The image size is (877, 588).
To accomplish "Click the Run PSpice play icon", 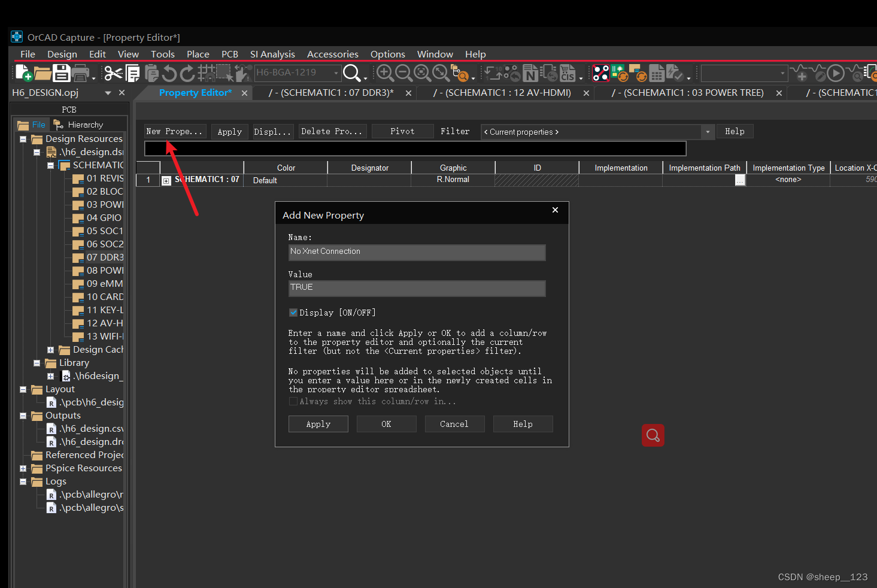I will tap(836, 73).
